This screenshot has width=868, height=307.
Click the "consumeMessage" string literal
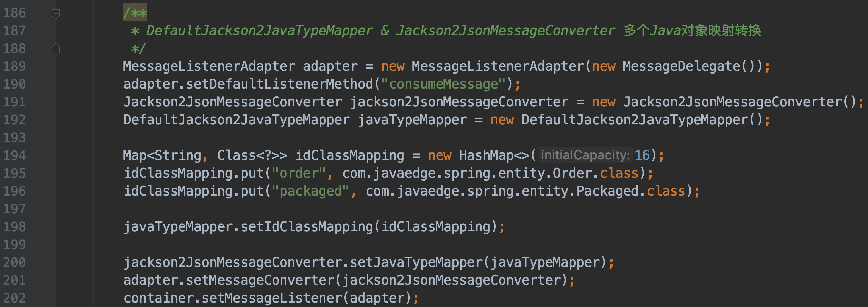443,84
